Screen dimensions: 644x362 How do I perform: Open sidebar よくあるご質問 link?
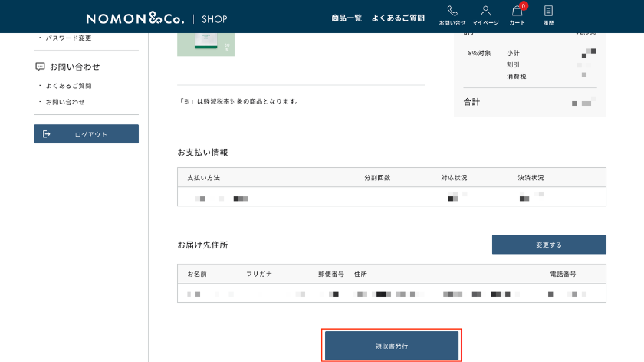68,86
